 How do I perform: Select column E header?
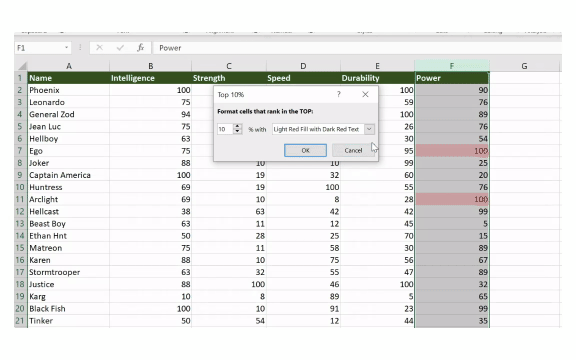(377, 66)
